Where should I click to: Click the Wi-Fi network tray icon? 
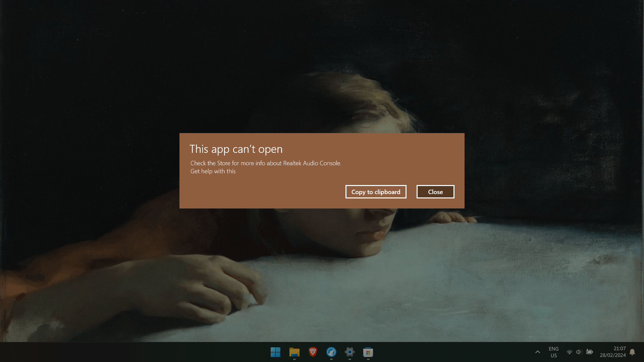click(569, 352)
